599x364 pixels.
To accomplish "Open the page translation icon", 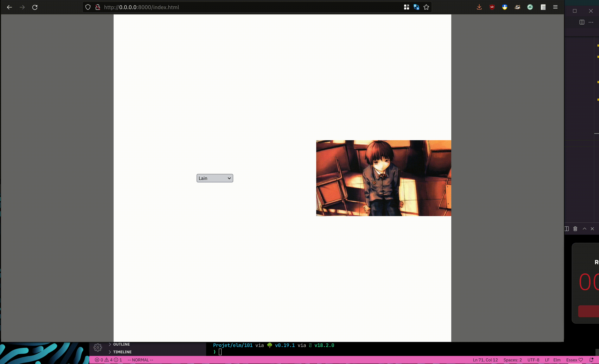I will [416, 7].
